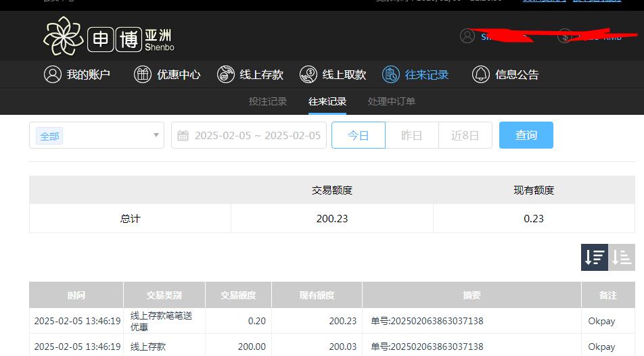
Task: Click Okpay in the 0.20 bonus row
Action: (x=601, y=321)
